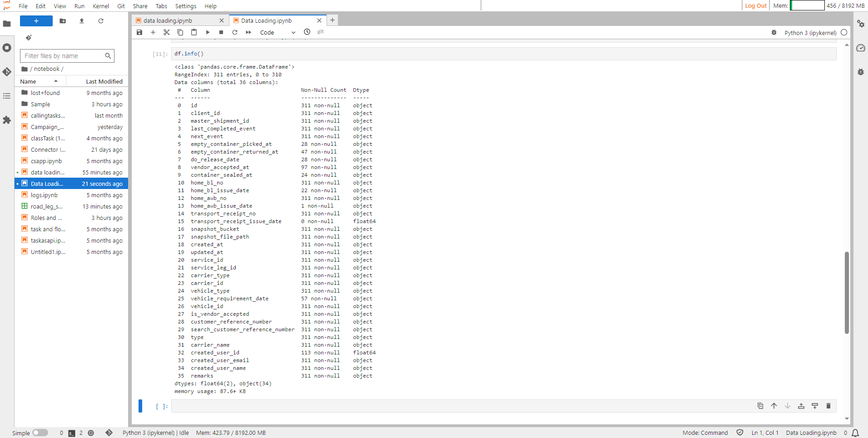
Task: Cut the selected cell with scissors icon
Action: 166,32
